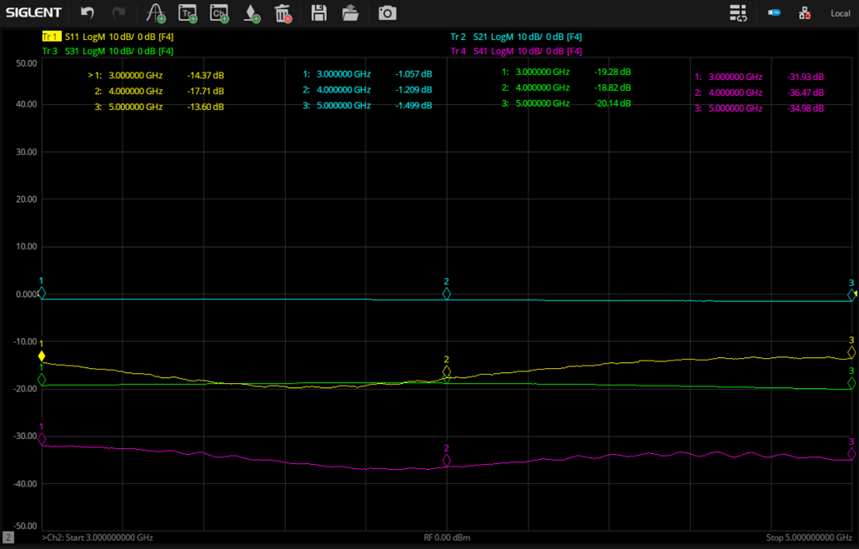This screenshot has width=859, height=549.
Task: Select trace Tr 2 S21 label
Action: pyautogui.click(x=516, y=37)
